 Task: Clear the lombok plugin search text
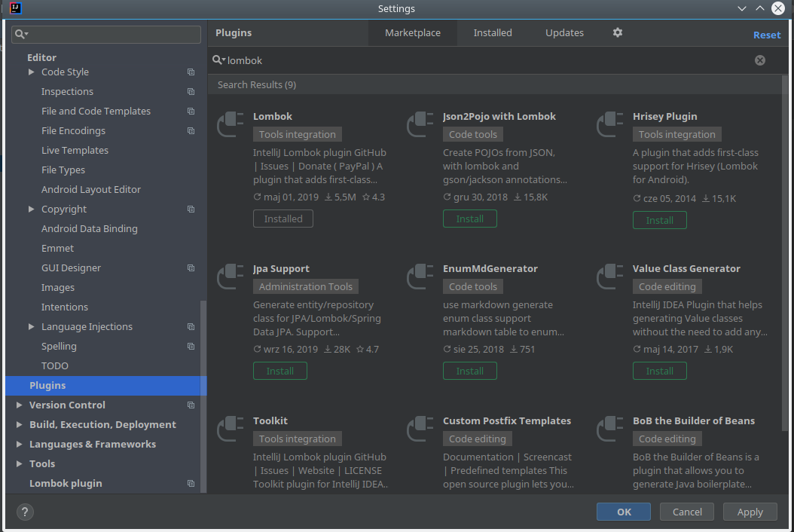(760, 60)
